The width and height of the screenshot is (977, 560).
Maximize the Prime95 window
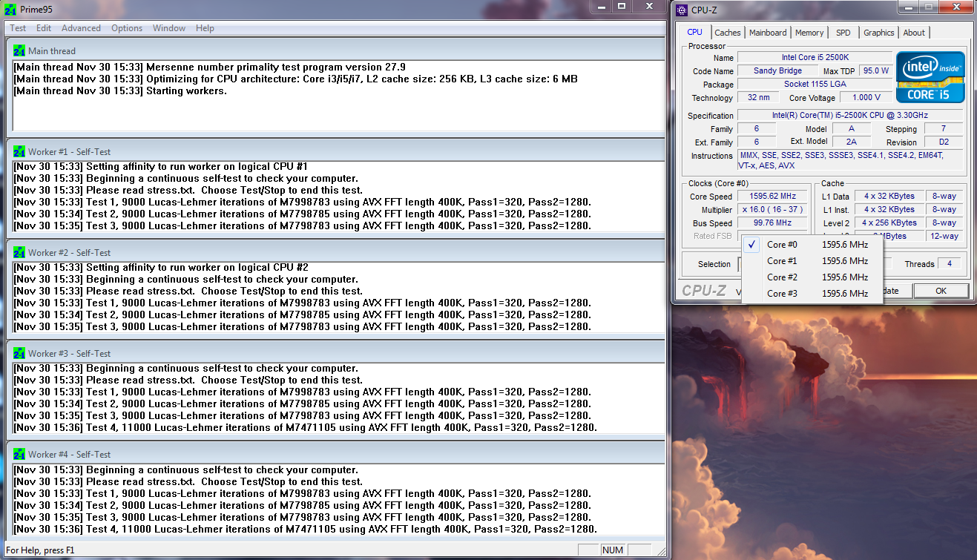click(x=622, y=6)
